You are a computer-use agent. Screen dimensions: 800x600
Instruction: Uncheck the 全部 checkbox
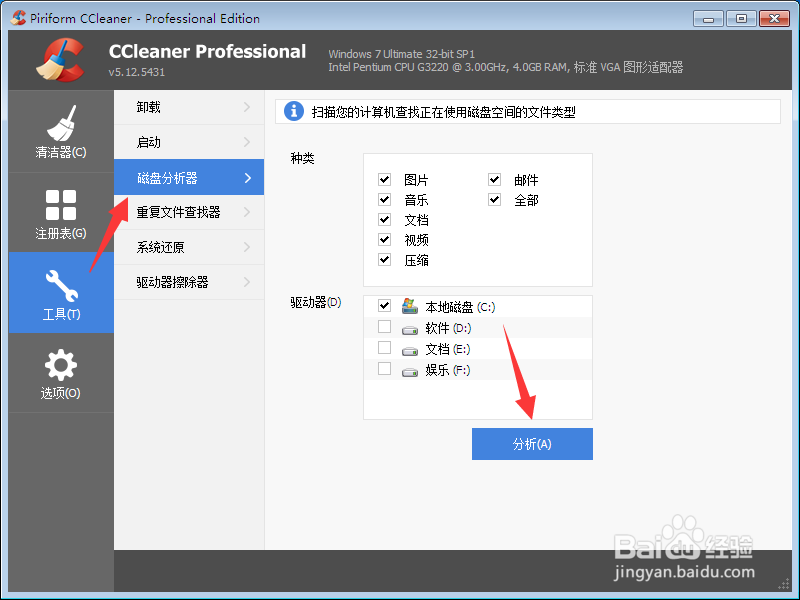pyautogui.click(x=494, y=199)
